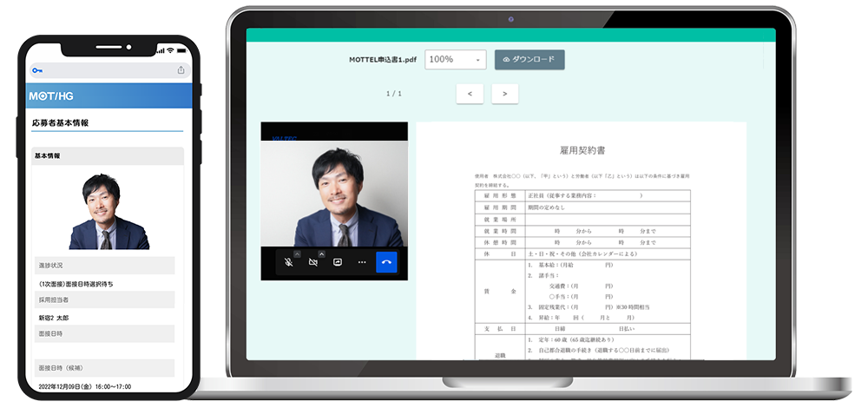Click the share icon in phone browser
Screen dimensions: 868x408
click(181, 70)
